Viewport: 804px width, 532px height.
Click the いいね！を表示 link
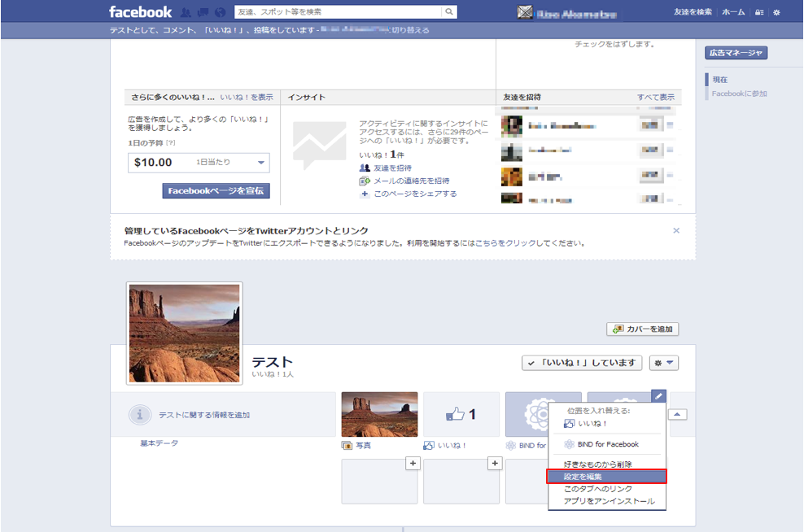coord(247,97)
